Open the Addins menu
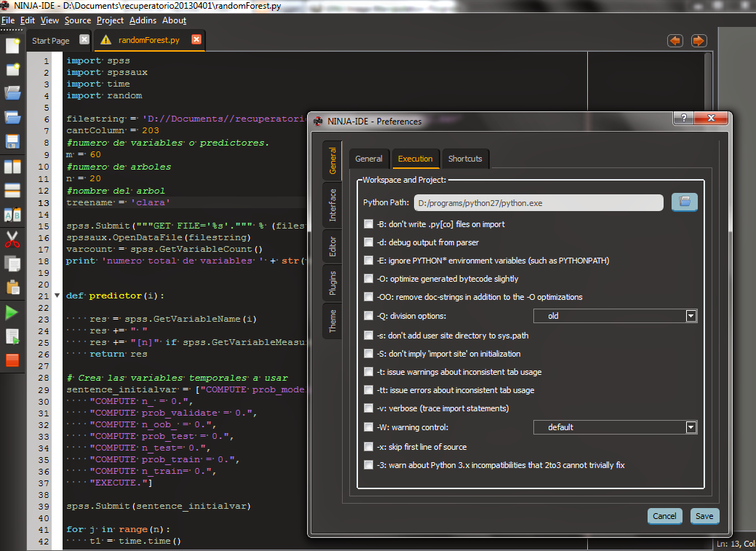Image resolution: width=756 pixels, height=551 pixels. (143, 20)
